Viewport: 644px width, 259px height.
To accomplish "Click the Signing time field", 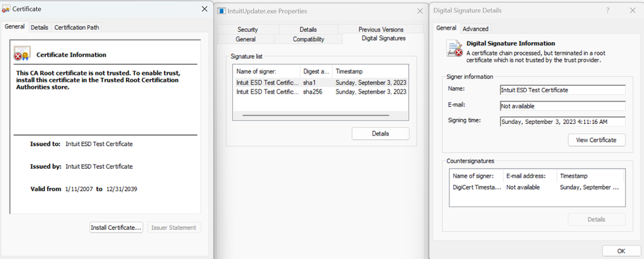I will click(562, 121).
